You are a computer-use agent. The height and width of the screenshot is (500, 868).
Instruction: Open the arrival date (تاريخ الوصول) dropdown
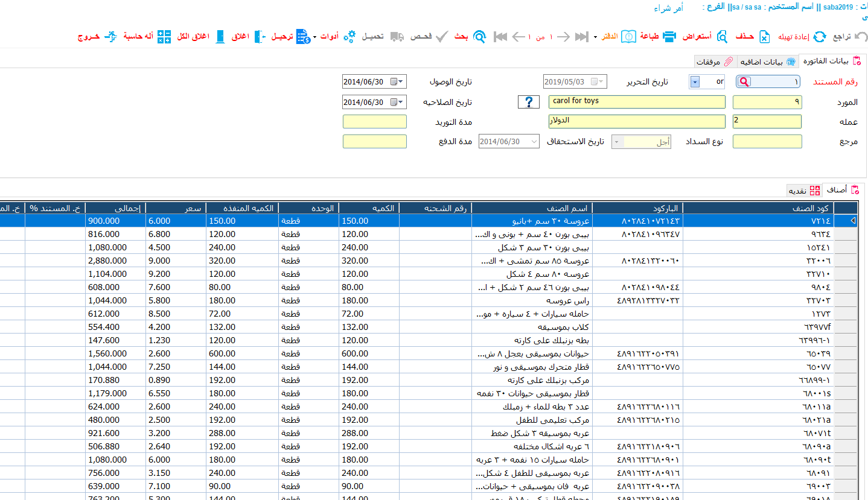click(401, 82)
